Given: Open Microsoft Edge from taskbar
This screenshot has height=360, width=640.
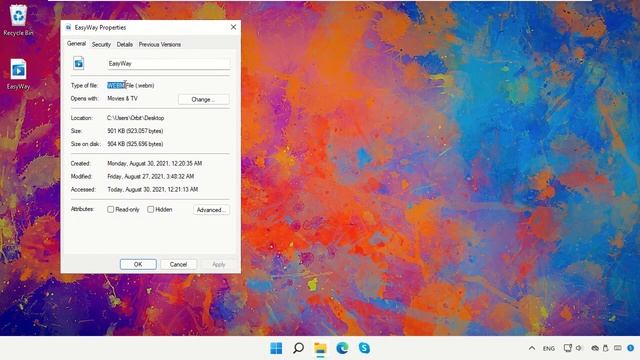Looking at the screenshot, I should pos(342,348).
